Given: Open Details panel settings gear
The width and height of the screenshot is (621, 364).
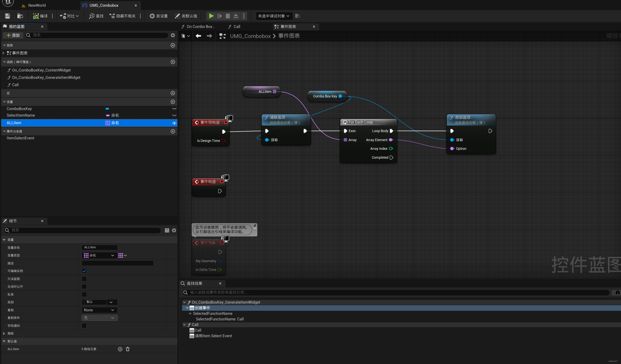Looking at the screenshot, I should click(x=174, y=230).
